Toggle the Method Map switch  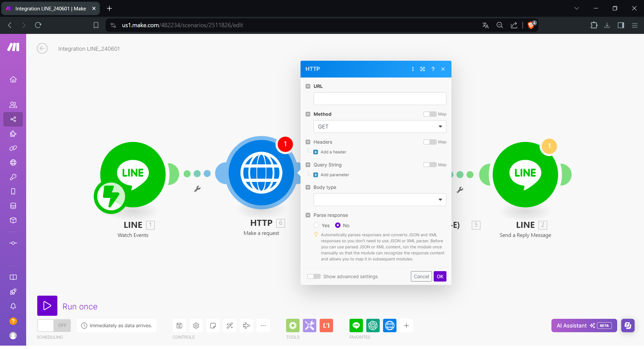(430, 114)
